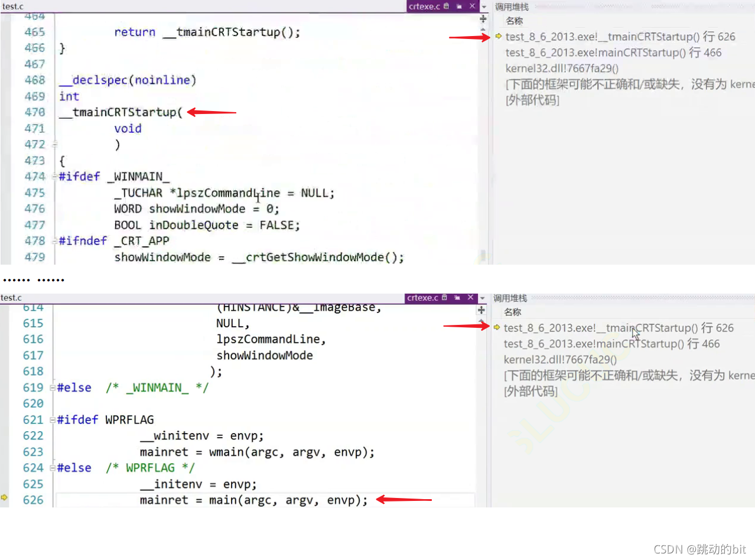Select mainCRTStartup() 行 466 frame in lower stack
This screenshot has width=755, height=560.
(611, 344)
